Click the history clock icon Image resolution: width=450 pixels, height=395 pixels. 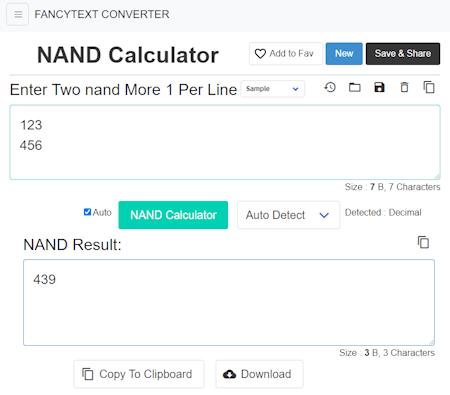(x=330, y=88)
